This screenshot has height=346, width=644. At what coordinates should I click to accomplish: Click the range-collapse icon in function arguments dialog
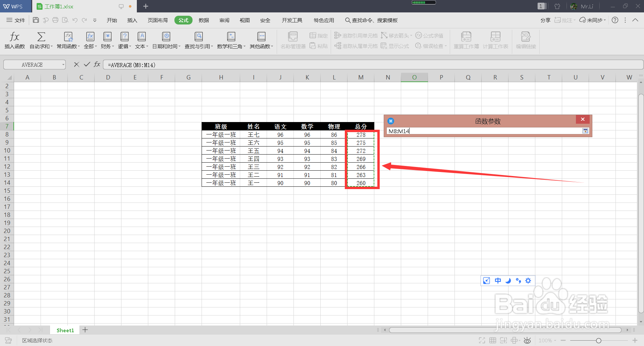tap(585, 131)
